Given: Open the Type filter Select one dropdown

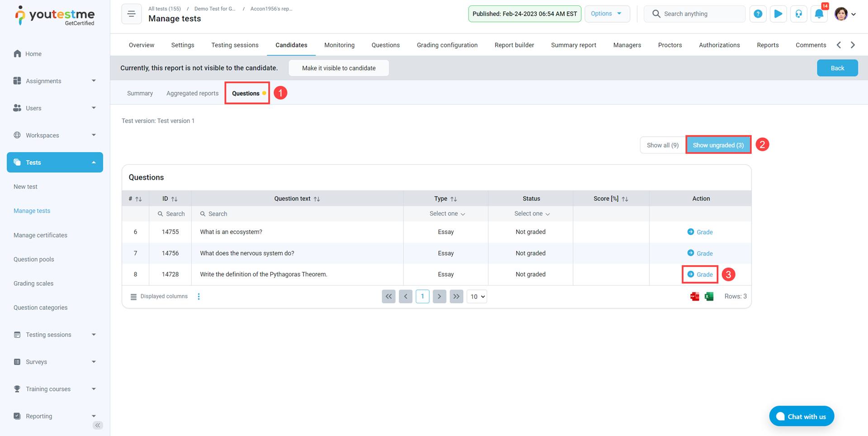Looking at the screenshot, I should point(446,214).
